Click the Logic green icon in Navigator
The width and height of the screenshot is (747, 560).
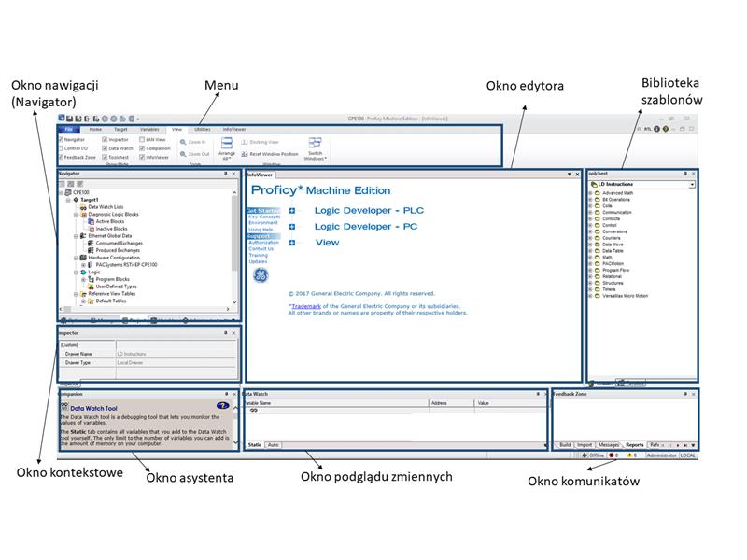pos(83,272)
